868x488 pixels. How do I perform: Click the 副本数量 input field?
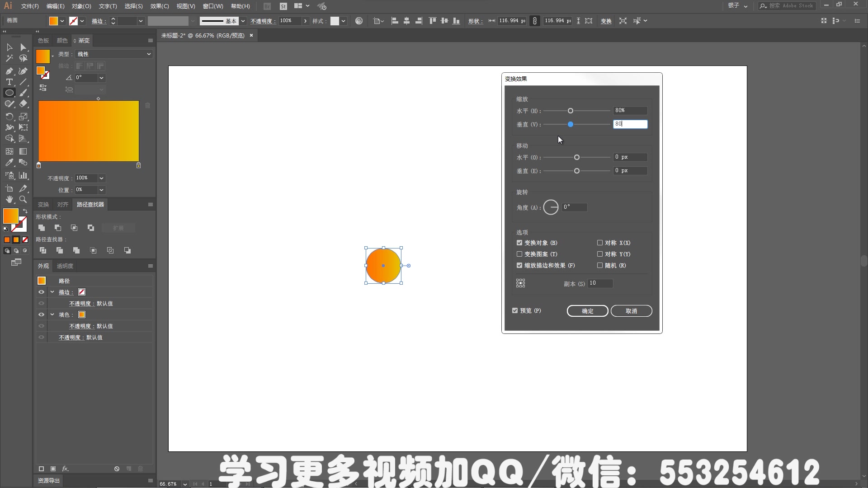[600, 283]
